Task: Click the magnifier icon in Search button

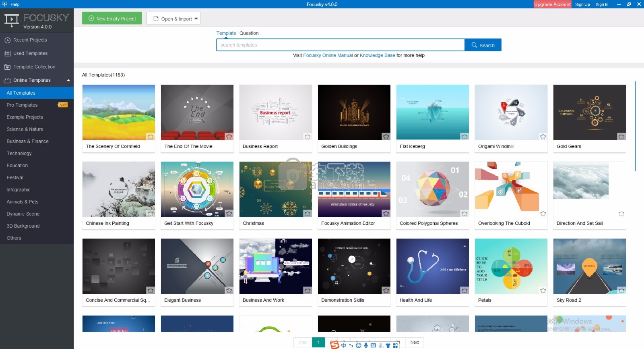Action: click(474, 45)
